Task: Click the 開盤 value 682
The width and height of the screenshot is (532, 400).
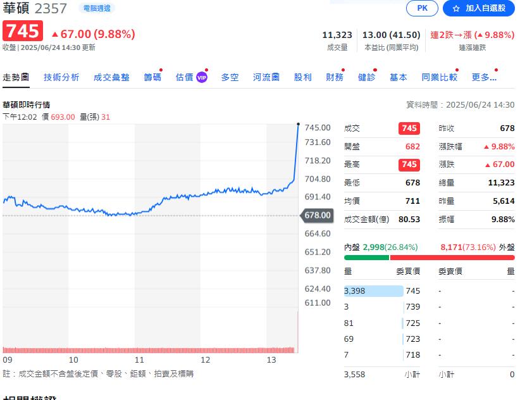Action: click(412, 147)
